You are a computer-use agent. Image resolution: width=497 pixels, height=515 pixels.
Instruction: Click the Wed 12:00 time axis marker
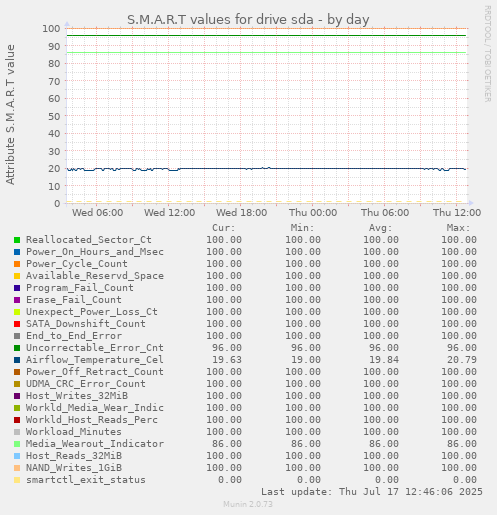click(169, 213)
